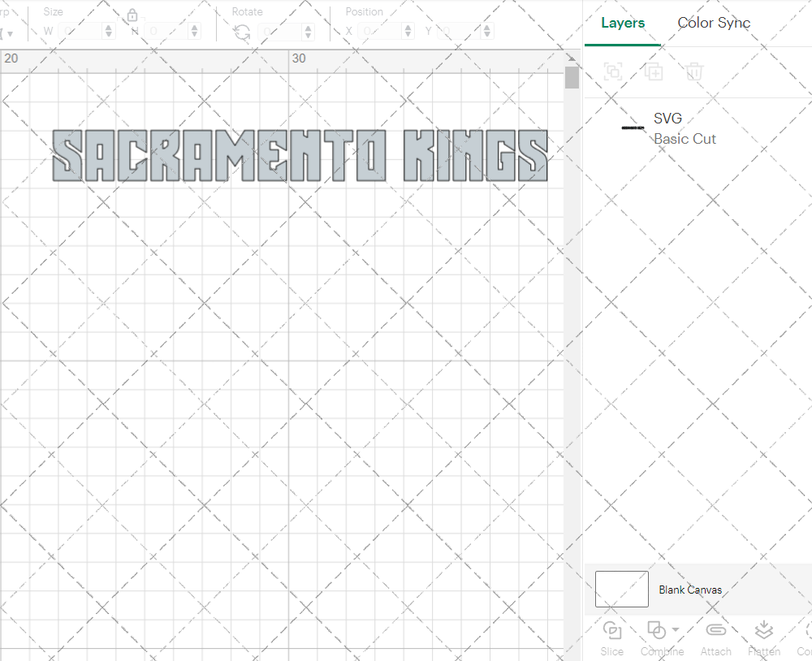Open the Warp dropdown arrow in toolbar
This screenshot has height=661, width=812.
[x=9, y=33]
